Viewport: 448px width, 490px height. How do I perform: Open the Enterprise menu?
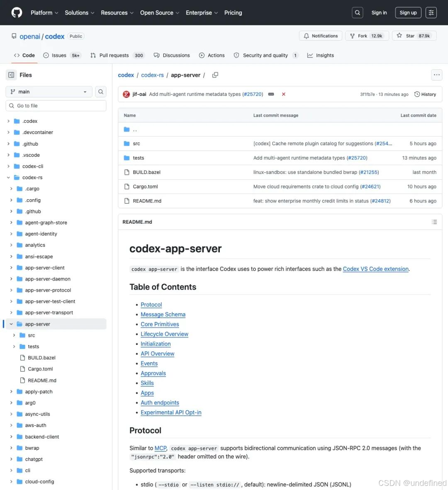click(x=202, y=12)
